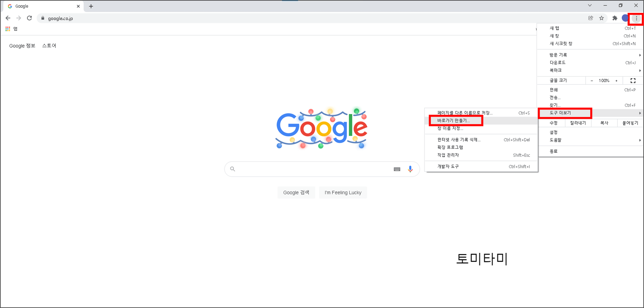This screenshot has width=644, height=308.
Task: Choose 종료 to quit Chrome
Action: coord(591,151)
